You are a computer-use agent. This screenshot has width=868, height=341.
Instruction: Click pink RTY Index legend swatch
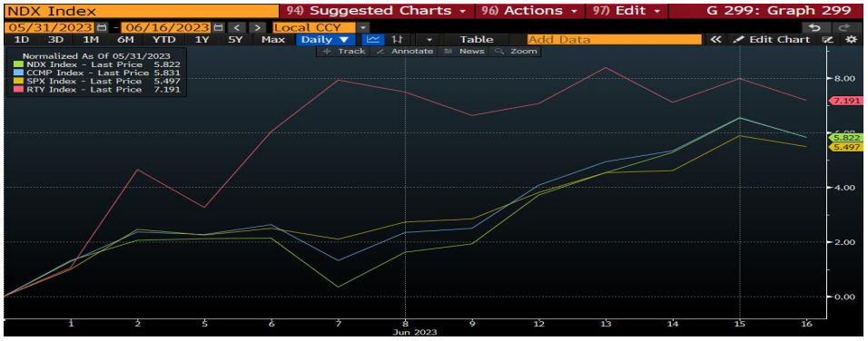coord(18,90)
